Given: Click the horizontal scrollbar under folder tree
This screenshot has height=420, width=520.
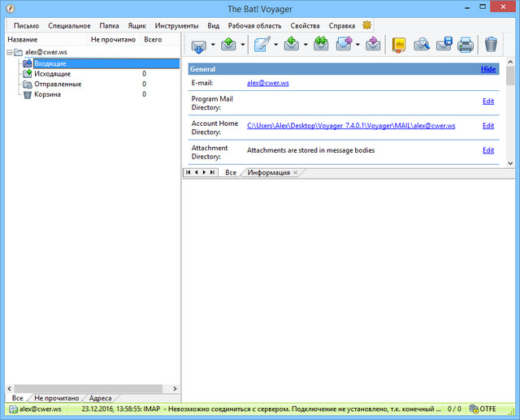Looking at the screenshot, I should pos(89,388).
